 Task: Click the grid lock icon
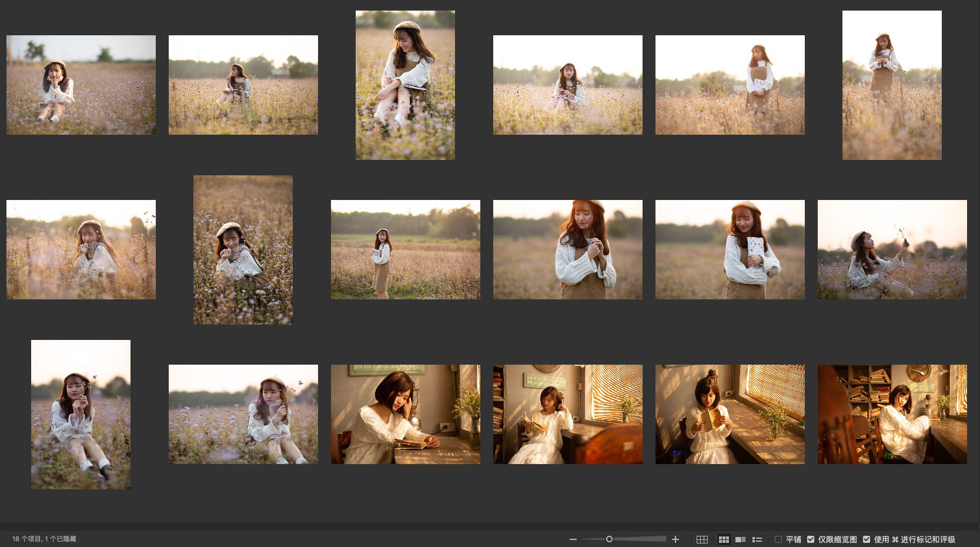702,539
